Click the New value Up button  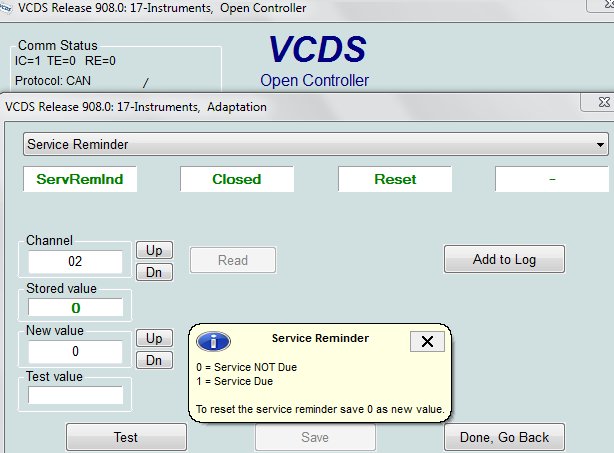[x=154, y=338]
